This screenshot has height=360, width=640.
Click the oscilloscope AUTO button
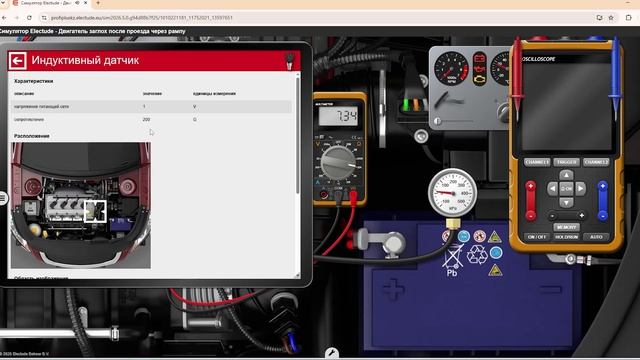coord(596,237)
